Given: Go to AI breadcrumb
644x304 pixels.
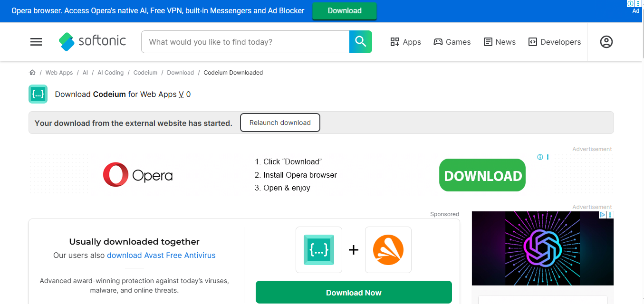Looking at the screenshot, I should [85, 73].
